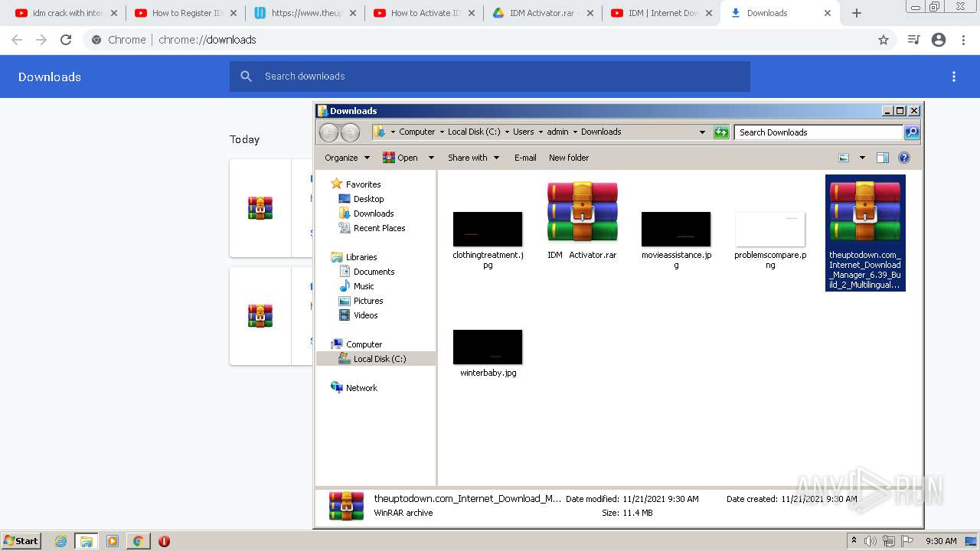Viewport: 980px width, 551px height.
Task: Select Pictures library
Action: pos(368,301)
